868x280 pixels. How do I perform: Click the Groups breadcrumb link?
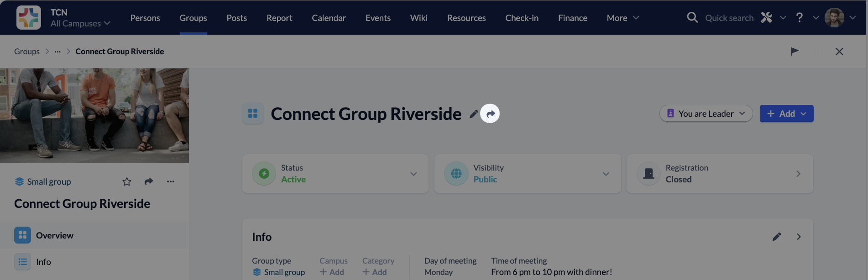click(27, 52)
